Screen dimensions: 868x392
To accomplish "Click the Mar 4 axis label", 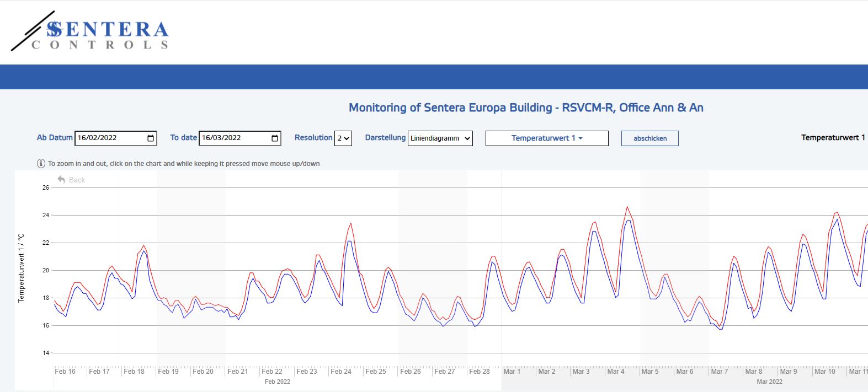I will [616, 372].
